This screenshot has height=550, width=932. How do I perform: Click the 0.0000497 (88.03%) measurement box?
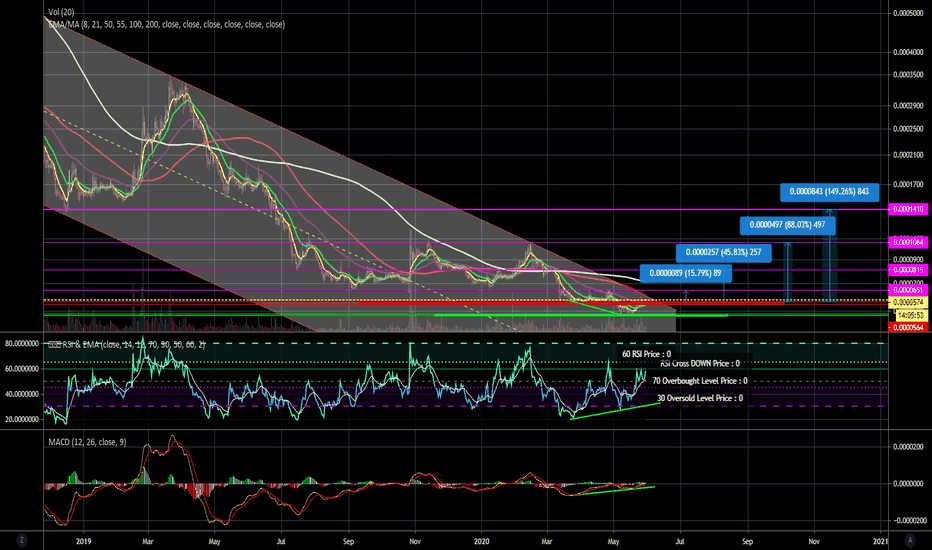point(788,225)
